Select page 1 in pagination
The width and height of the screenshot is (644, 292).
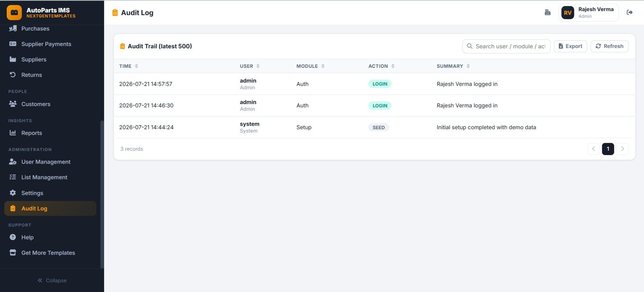[608, 149]
